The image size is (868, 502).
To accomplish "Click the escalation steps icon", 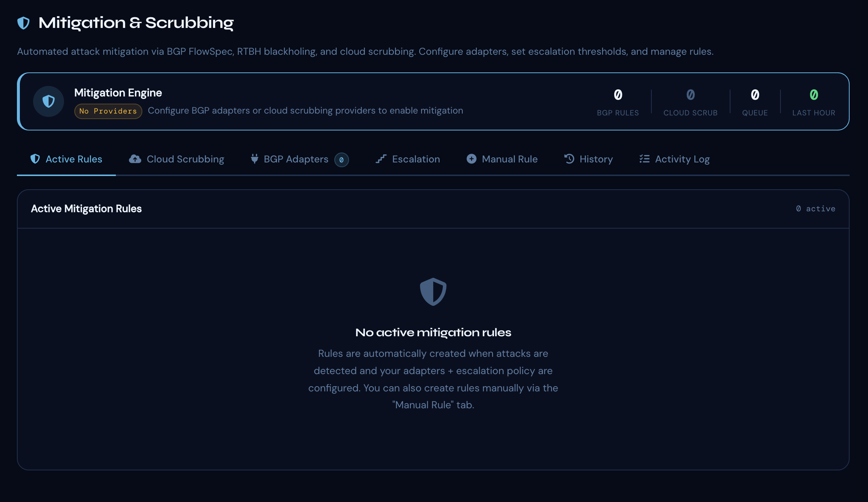I will (381, 159).
